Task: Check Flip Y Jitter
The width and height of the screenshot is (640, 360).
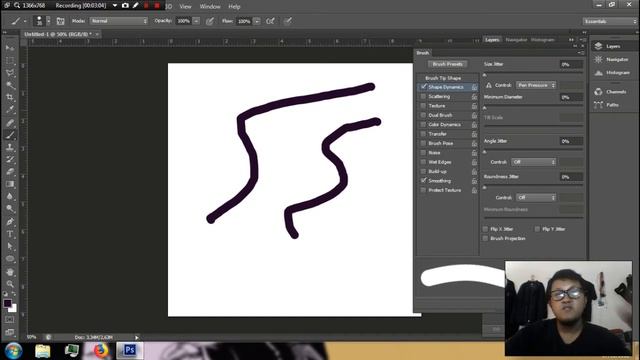Action: point(537,229)
